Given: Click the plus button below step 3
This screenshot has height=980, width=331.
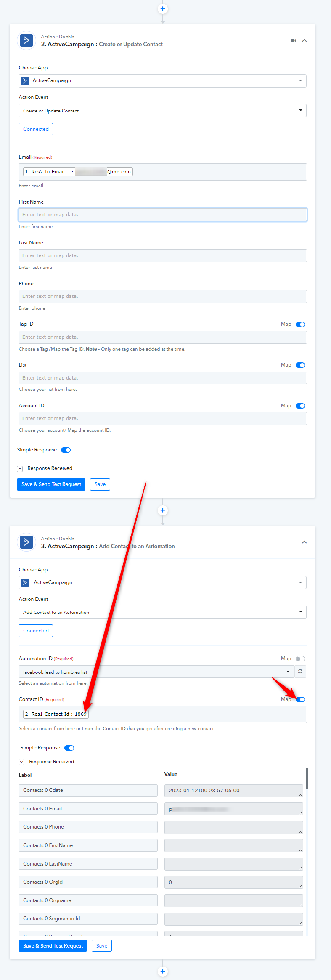Looking at the screenshot, I should click(x=162, y=972).
